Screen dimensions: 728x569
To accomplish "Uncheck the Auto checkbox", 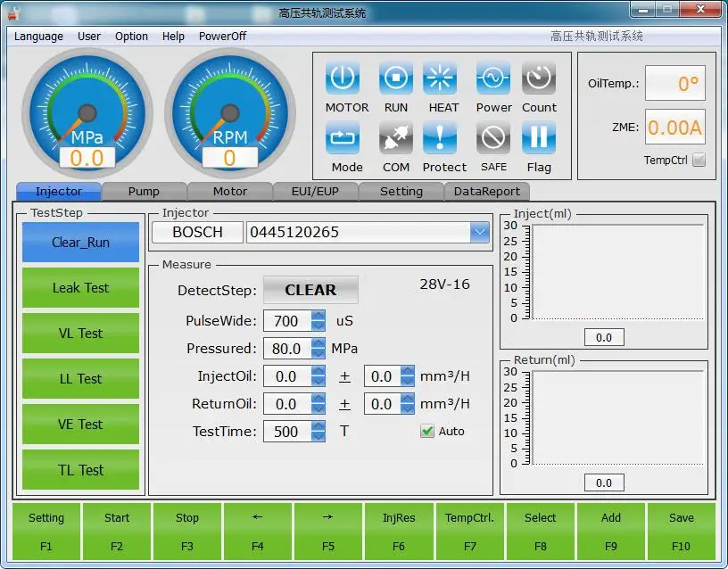I will pos(427,431).
